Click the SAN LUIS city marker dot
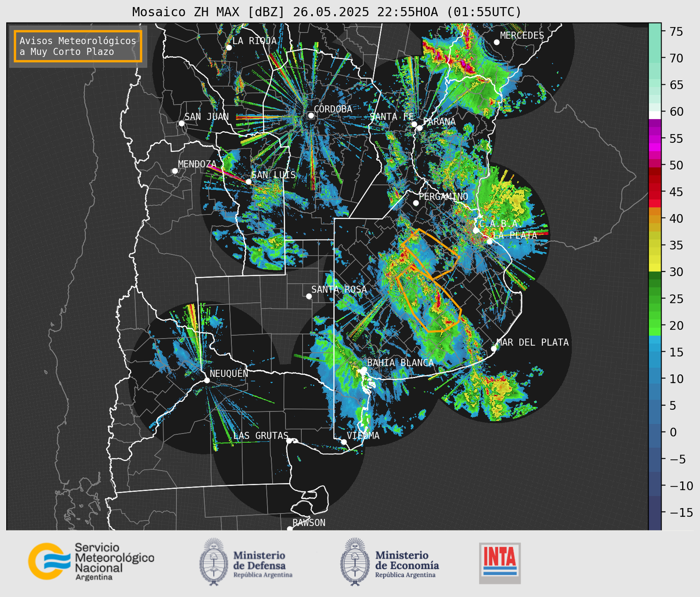Image resolution: width=700 pixels, height=597 pixels. tap(249, 181)
